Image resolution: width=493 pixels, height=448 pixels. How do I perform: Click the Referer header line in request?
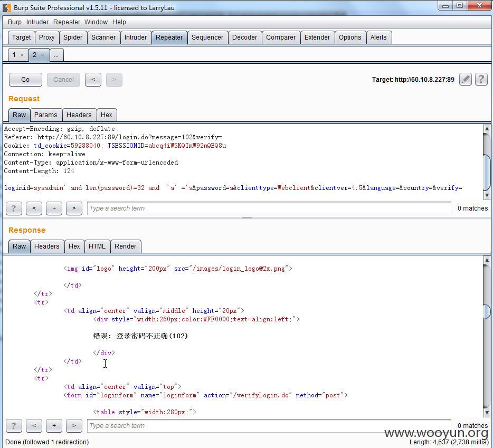(x=113, y=137)
